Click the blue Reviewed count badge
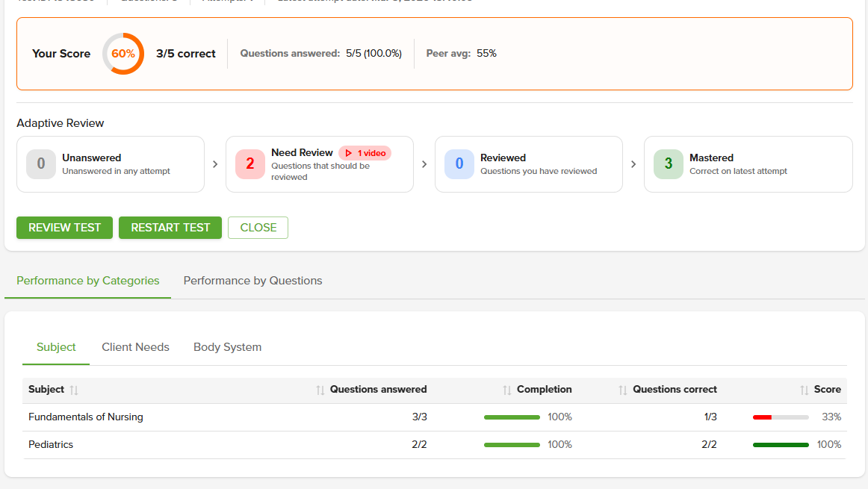This screenshot has height=489, width=868. [x=459, y=163]
